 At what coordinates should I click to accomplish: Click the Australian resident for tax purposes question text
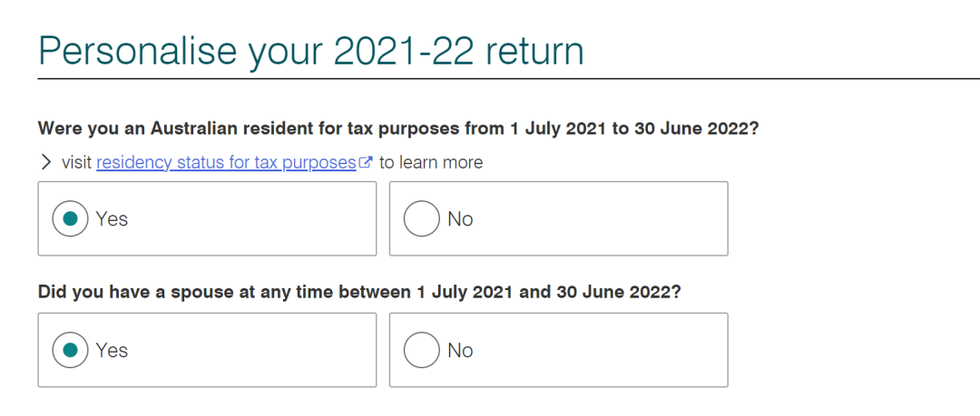pyautogui.click(x=398, y=129)
